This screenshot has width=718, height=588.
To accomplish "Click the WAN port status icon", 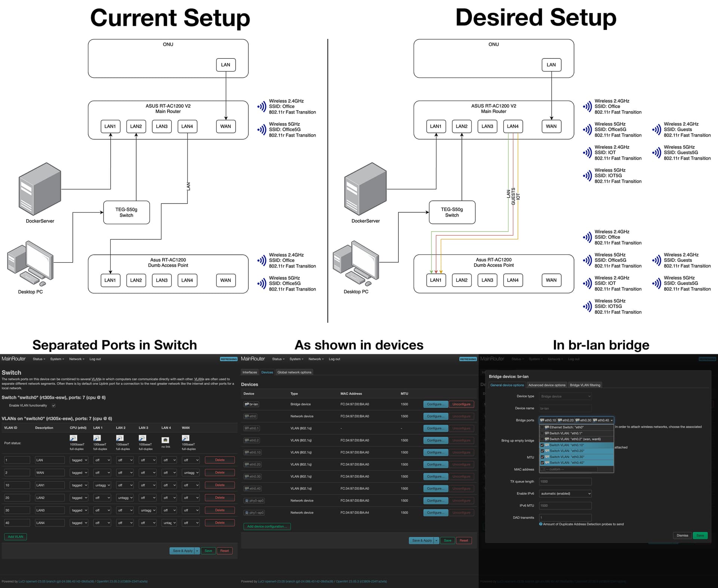I will tap(185, 438).
